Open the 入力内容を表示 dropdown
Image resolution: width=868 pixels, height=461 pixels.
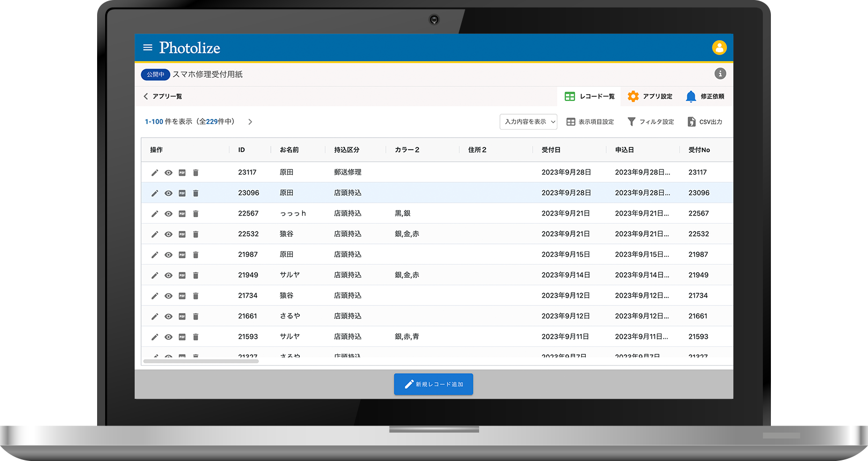pos(528,122)
